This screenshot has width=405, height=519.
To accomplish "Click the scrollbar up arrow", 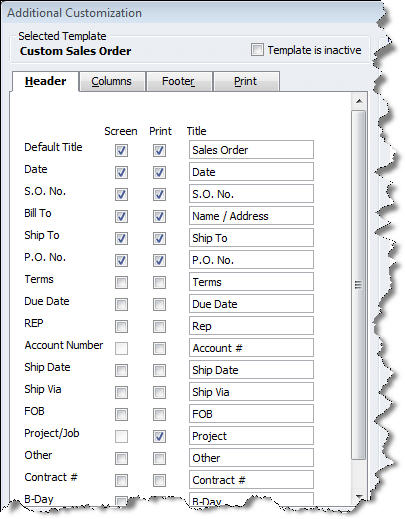I will coord(359,101).
